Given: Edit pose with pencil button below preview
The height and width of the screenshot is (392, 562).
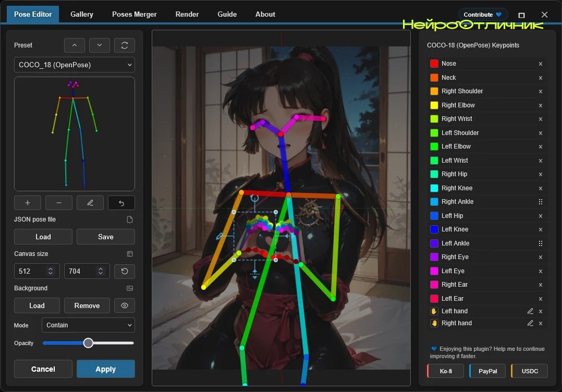Looking at the screenshot, I should click(90, 203).
